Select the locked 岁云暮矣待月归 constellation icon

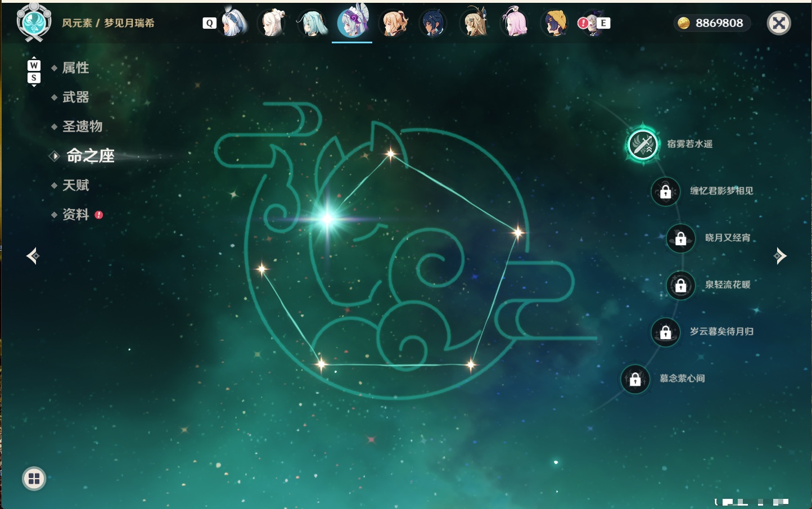pos(665,332)
